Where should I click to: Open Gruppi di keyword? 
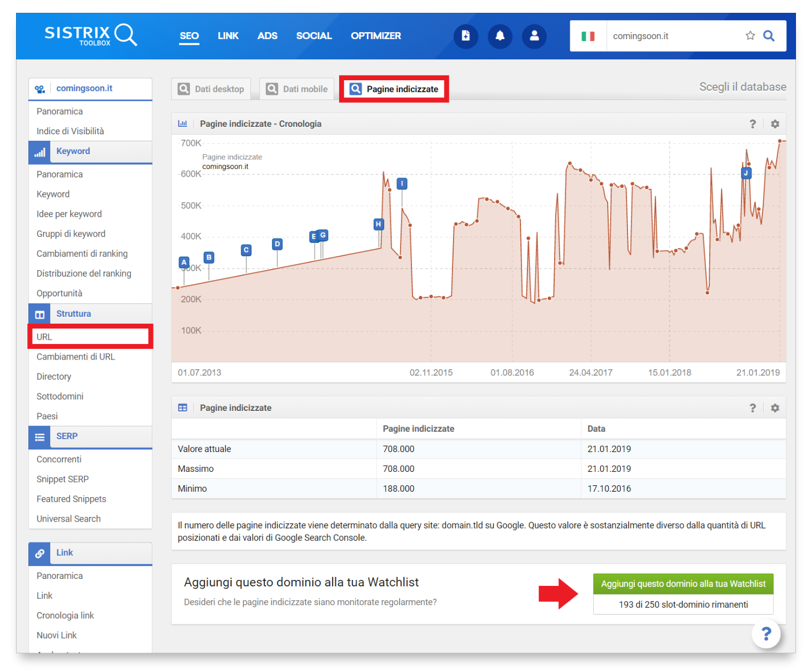coord(71,234)
